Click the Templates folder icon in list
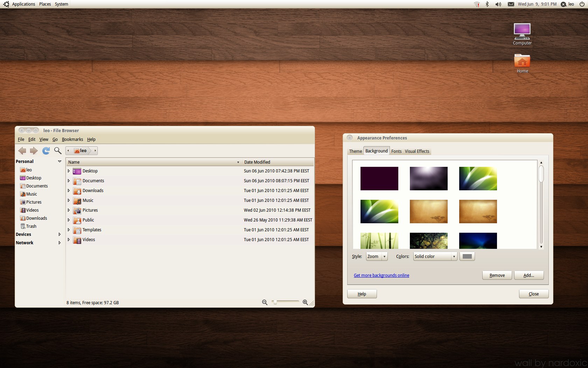The width and height of the screenshot is (588, 368). [77, 230]
